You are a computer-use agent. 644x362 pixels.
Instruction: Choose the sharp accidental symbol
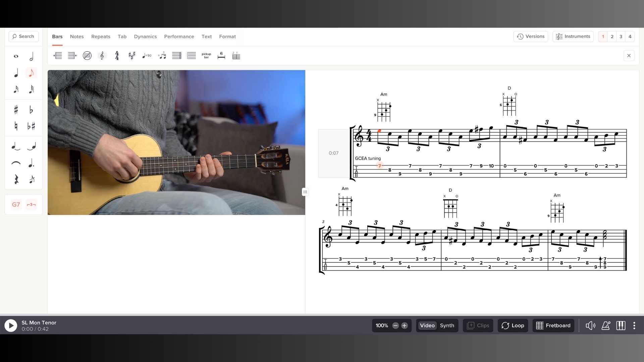click(16, 110)
